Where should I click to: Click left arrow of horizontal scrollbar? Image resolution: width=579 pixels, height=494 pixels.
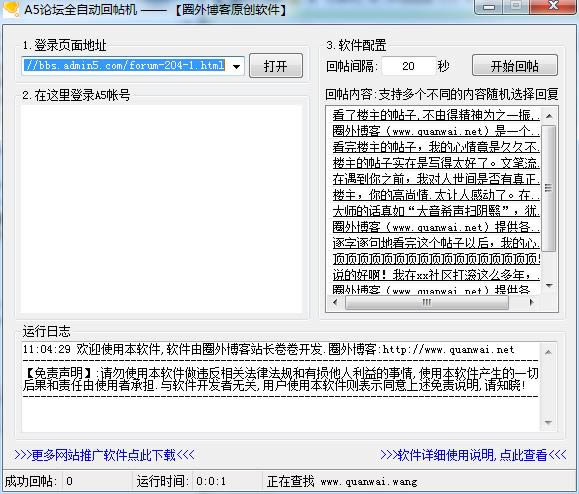click(335, 302)
